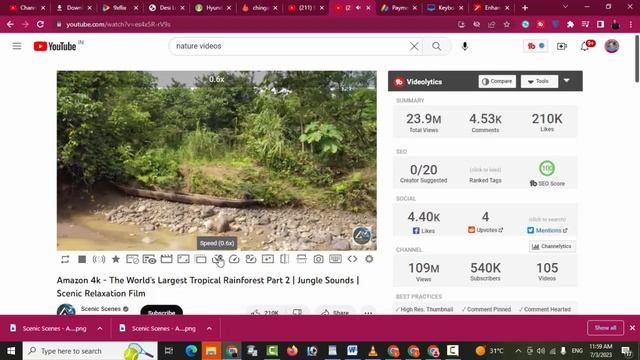Open the tab search dropdown arrow
640x360 pixels.
[565, 7]
